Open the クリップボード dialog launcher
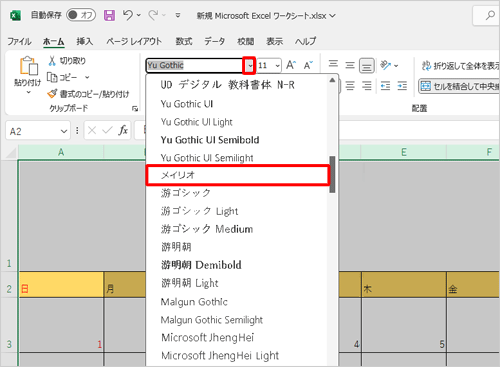This screenshot has width=500, height=367. (x=135, y=109)
